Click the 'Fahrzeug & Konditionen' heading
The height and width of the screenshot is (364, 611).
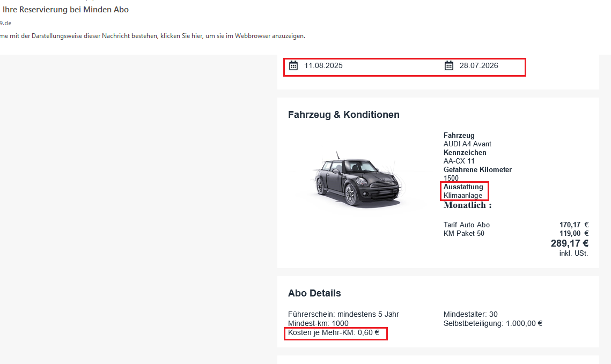[x=343, y=115]
